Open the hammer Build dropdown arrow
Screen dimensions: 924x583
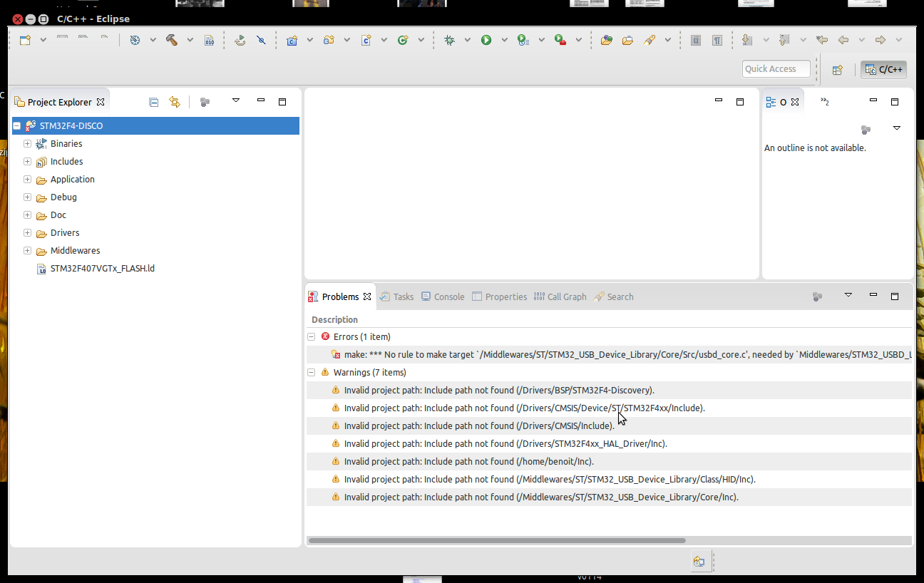click(190, 40)
